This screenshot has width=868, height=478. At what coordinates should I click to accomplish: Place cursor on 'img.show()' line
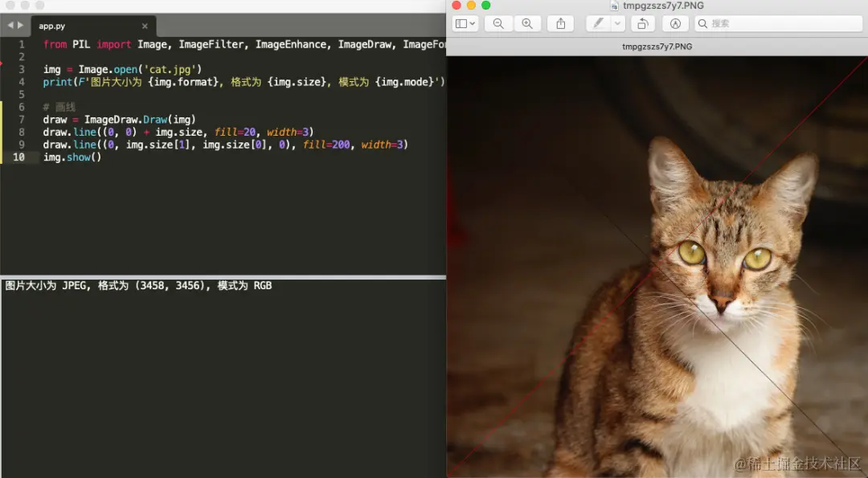tap(72, 157)
